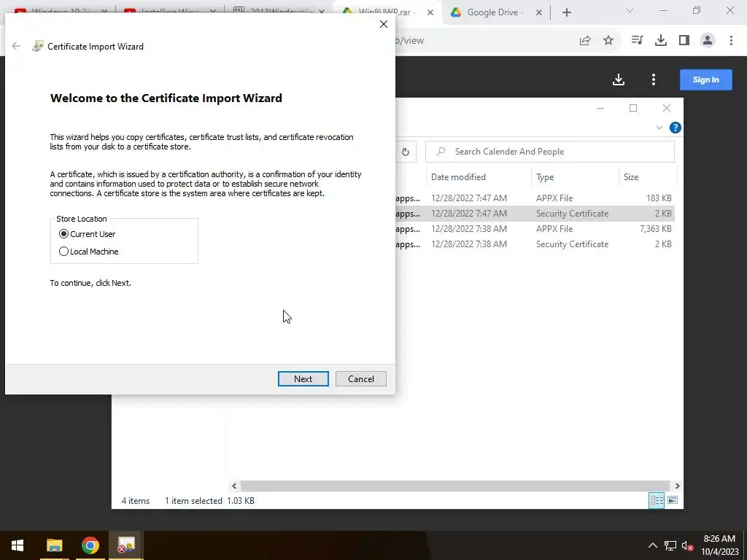Close the Certificate Import Wizard dialog
Viewport: 747px width, 560px height.
(384, 24)
